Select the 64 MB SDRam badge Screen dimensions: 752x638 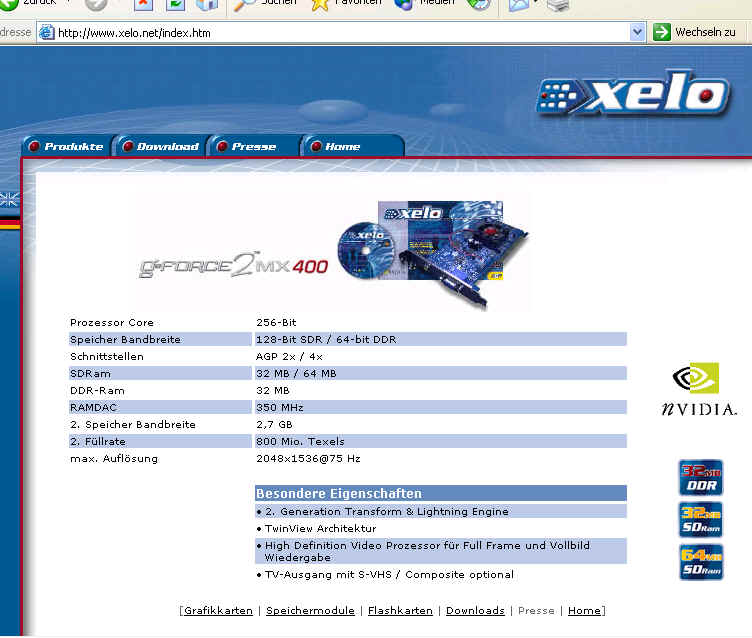click(701, 562)
